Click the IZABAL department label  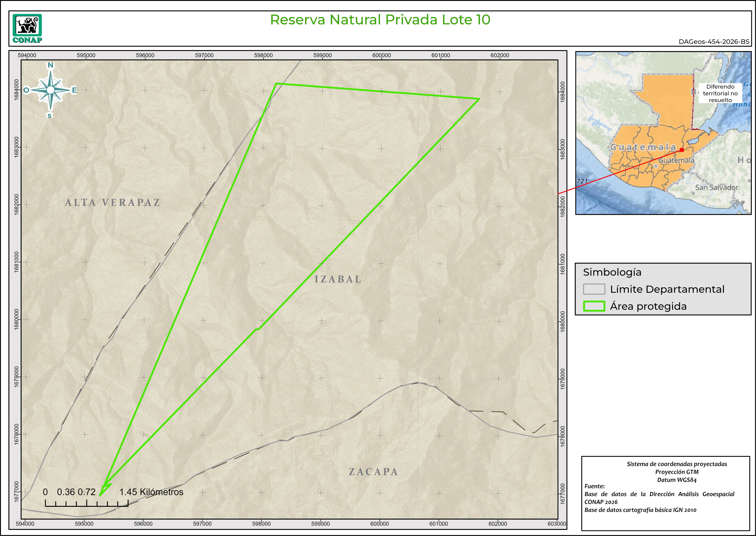point(338,279)
